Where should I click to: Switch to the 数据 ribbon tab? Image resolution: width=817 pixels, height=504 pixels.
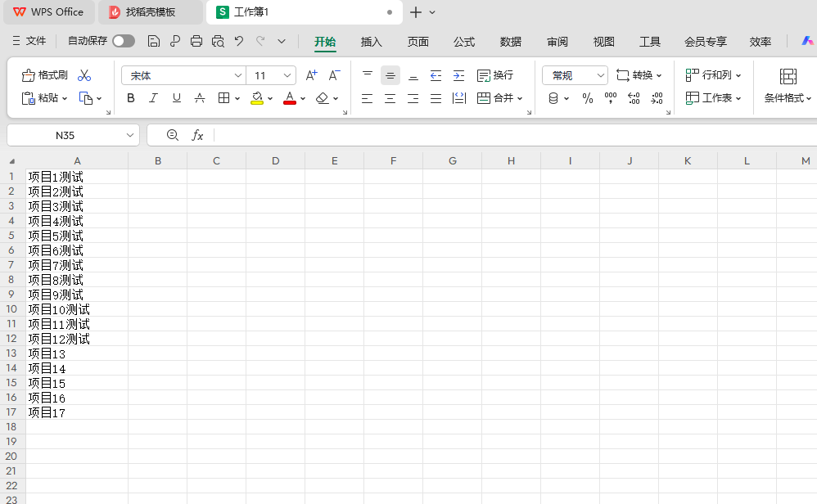pos(510,41)
